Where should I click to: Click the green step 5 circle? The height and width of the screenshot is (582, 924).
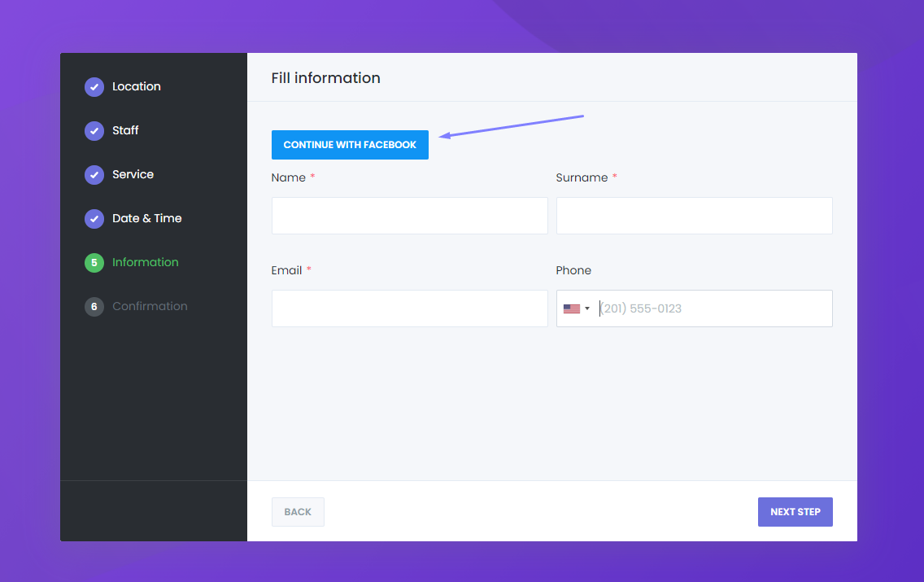94,262
